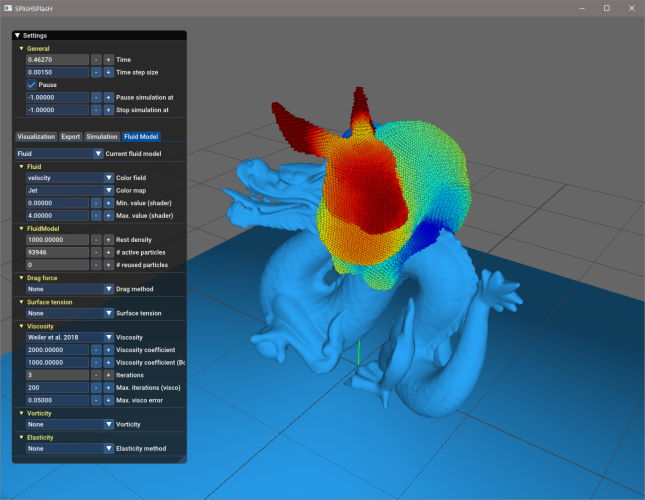This screenshot has height=500, width=645.
Task: Open the Current fluid model dropdown
Action: (x=59, y=153)
